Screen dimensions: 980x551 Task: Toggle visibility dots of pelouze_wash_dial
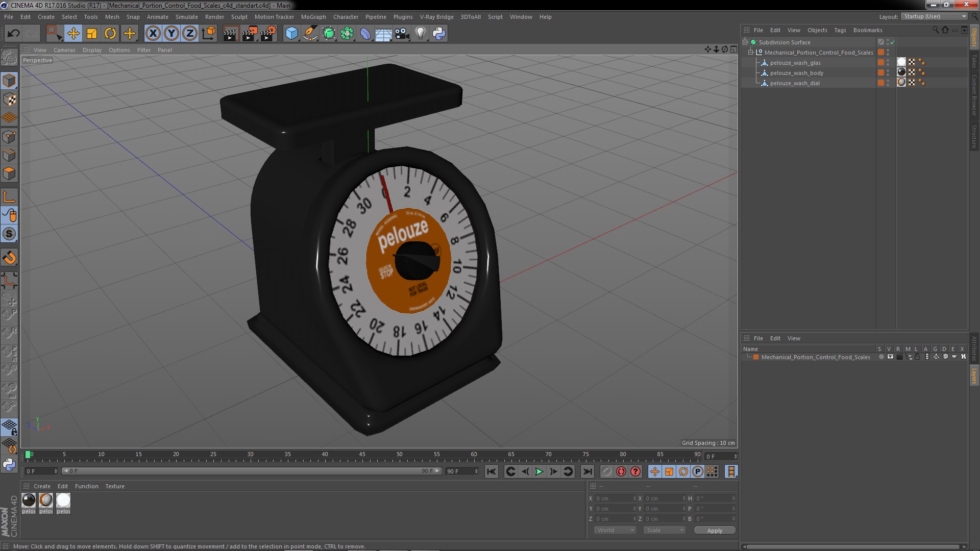(x=888, y=83)
